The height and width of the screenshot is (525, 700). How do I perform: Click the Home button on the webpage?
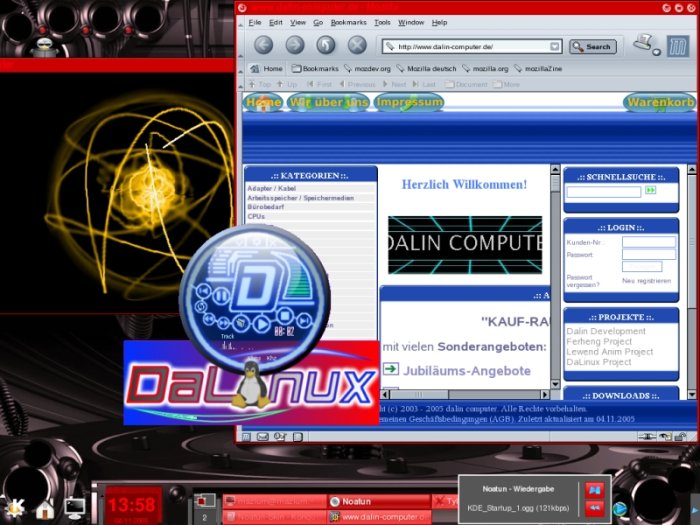[x=263, y=102]
